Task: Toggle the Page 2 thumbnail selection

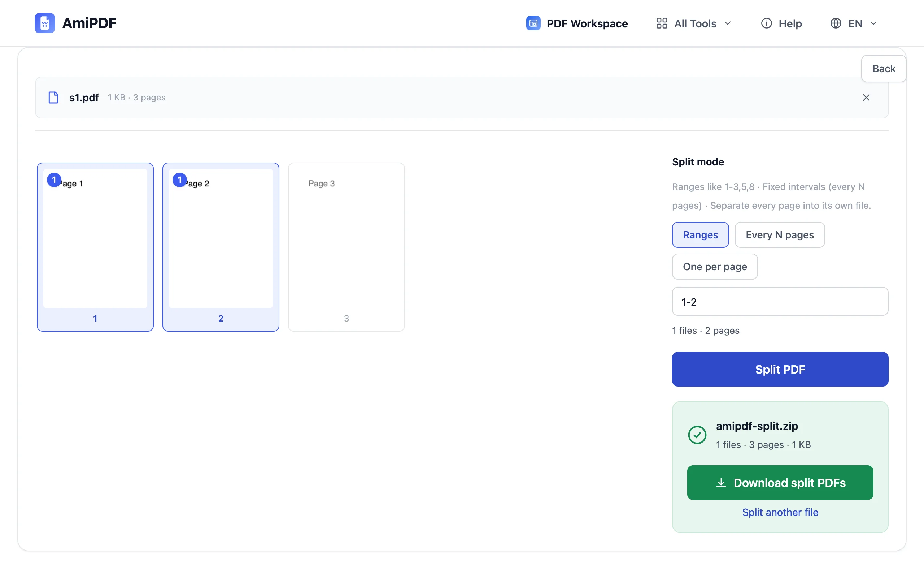Action: coord(221,247)
